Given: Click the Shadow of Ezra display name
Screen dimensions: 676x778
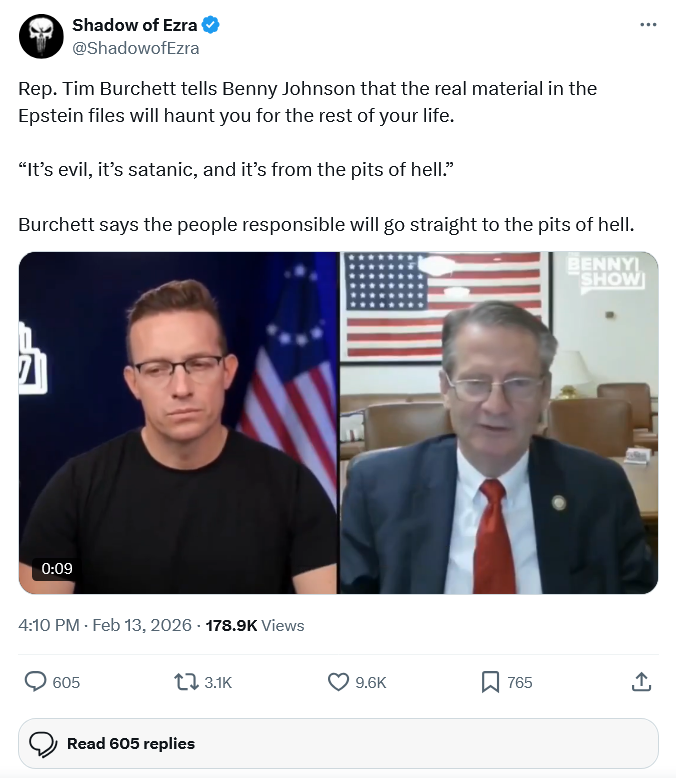Looking at the screenshot, I should [134, 25].
